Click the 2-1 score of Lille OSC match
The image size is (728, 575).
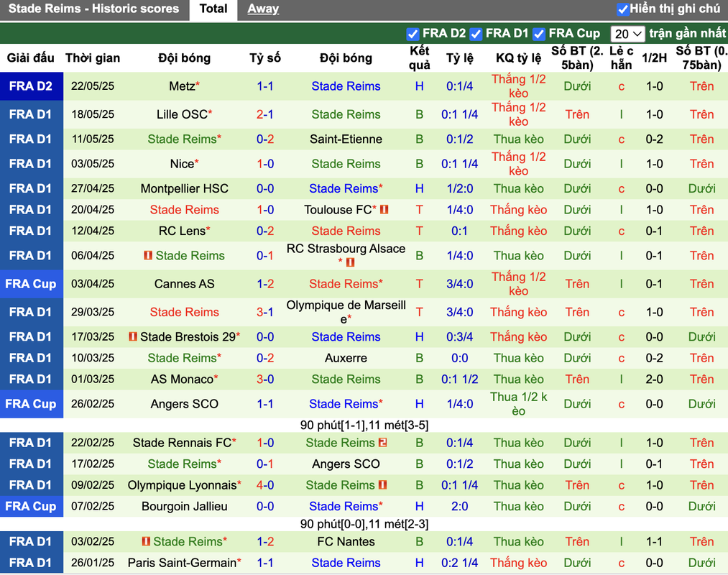265,114
